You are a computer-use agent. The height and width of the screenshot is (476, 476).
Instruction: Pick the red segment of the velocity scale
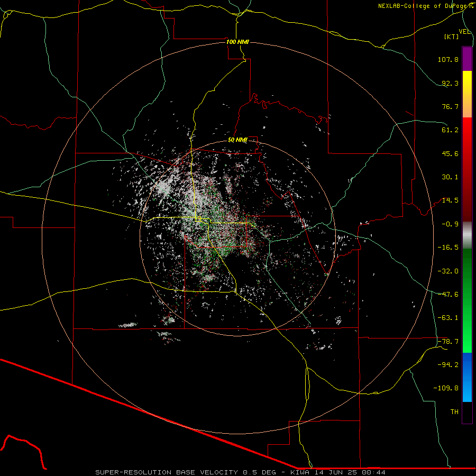467,169
